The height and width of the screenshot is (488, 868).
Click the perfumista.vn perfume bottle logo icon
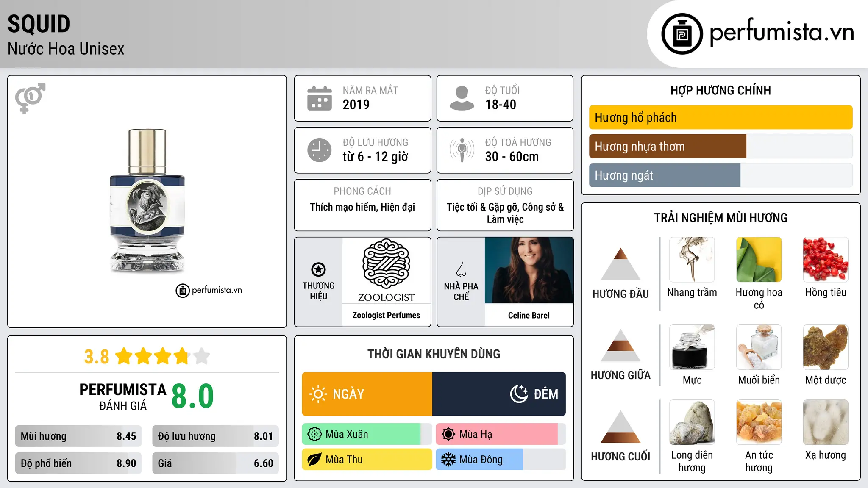tap(682, 34)
